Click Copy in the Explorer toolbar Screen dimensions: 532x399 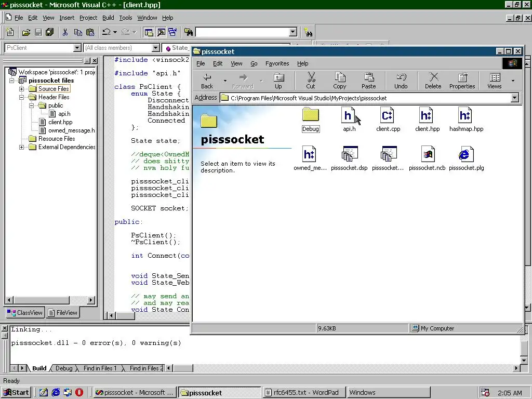[x=339, y=81]
